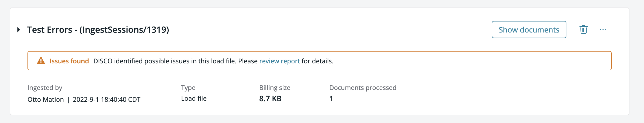This screenshot has width=644, height=123.
Task: Select the Issues found label
Action: [x=69, y=61]
